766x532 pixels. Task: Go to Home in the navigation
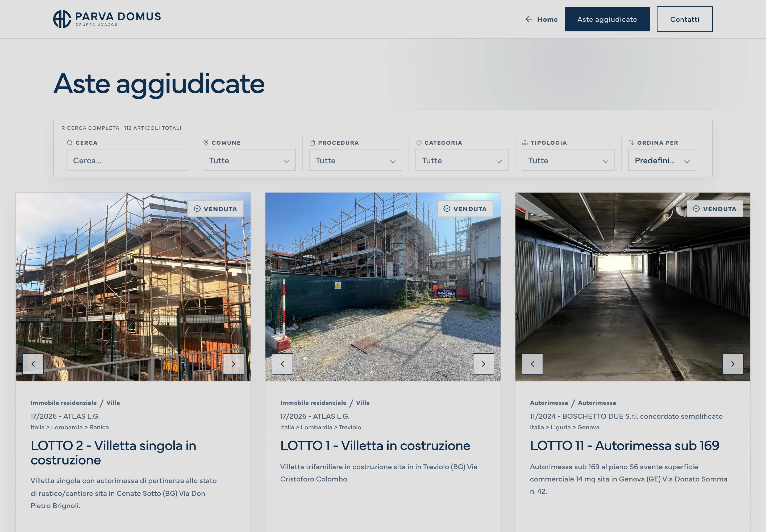pos(547,19)
